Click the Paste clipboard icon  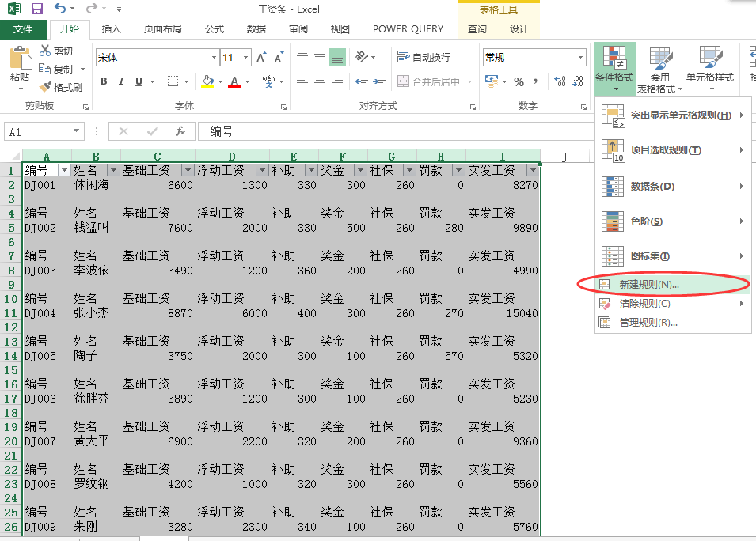21,59
